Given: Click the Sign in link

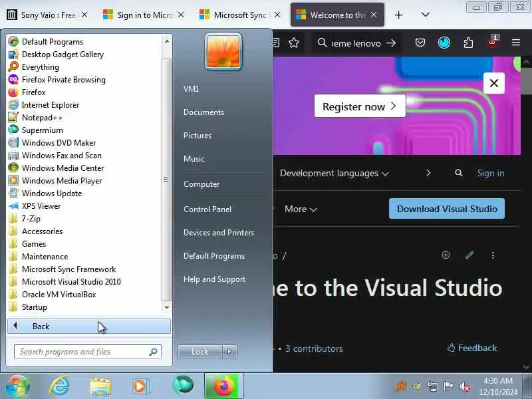Looking at the screenshot, I should 491,173.
